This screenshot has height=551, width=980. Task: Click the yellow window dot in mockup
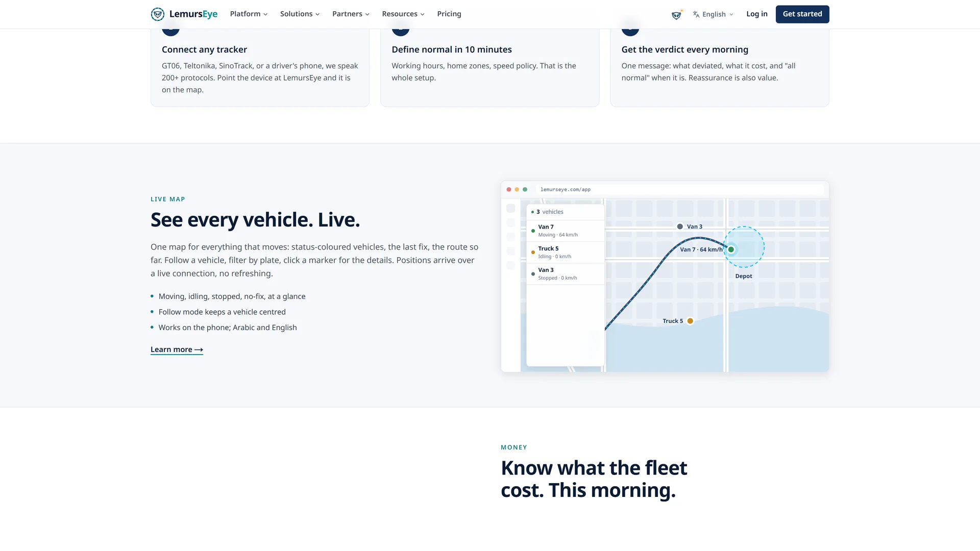(x=517, y=189)
